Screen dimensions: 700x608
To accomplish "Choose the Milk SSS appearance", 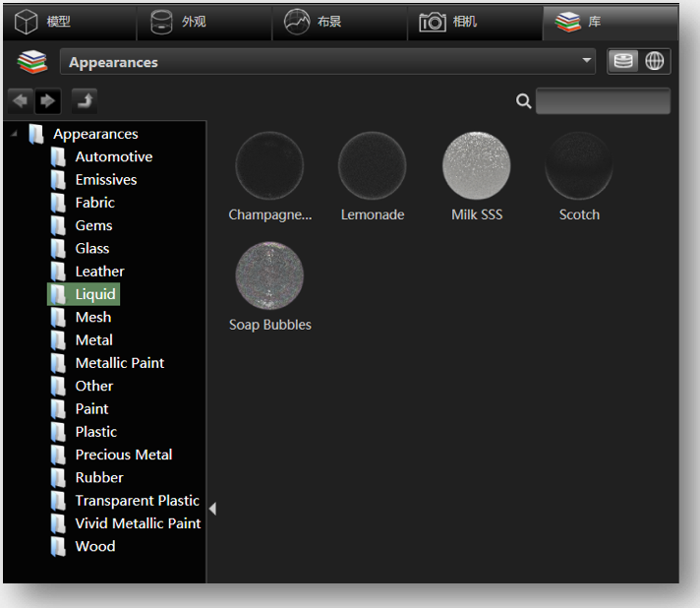I will click(477, 165).
